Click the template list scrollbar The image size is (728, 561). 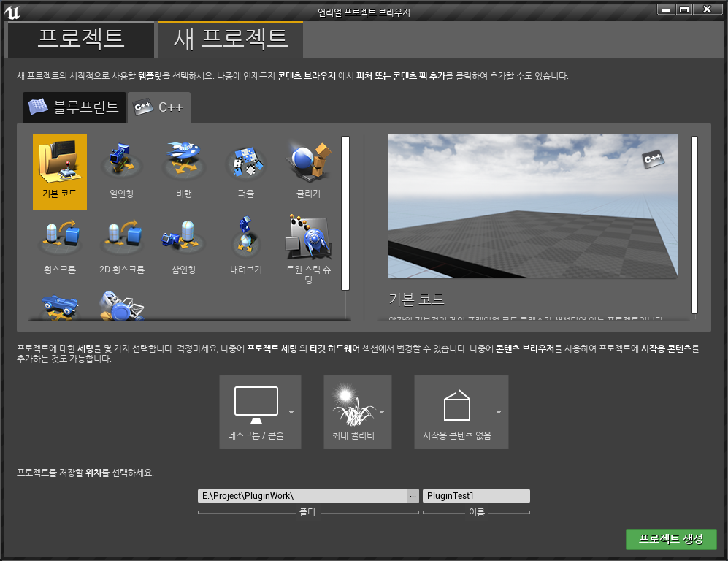[x=345, y=213]
